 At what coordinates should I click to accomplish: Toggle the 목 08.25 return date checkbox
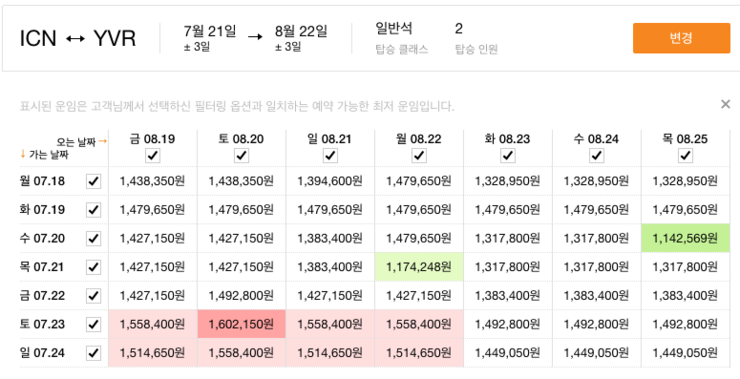(x=685, y=156)
